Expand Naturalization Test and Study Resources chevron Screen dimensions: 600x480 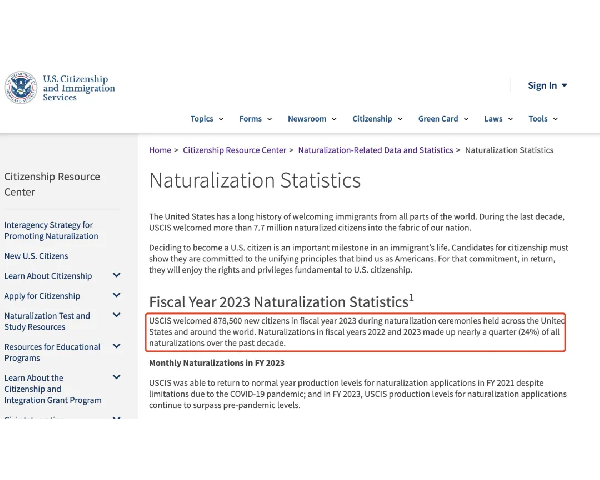pos(117,315)
